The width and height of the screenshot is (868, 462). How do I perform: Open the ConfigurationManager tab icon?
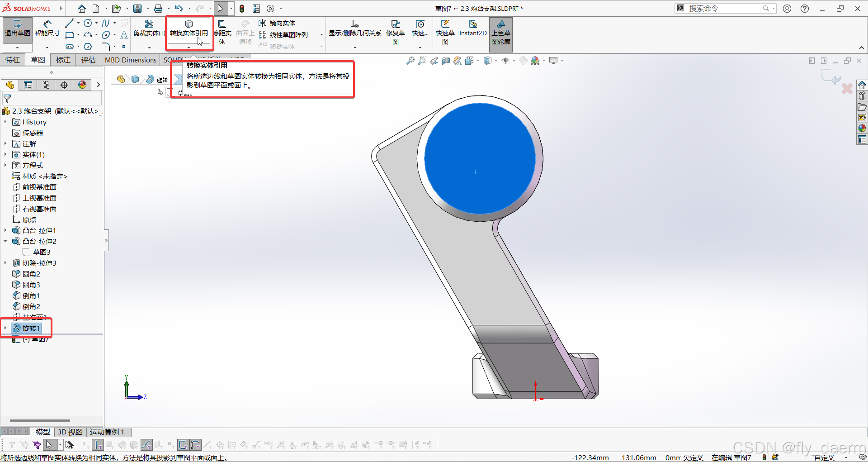click(x=46, y=85)
